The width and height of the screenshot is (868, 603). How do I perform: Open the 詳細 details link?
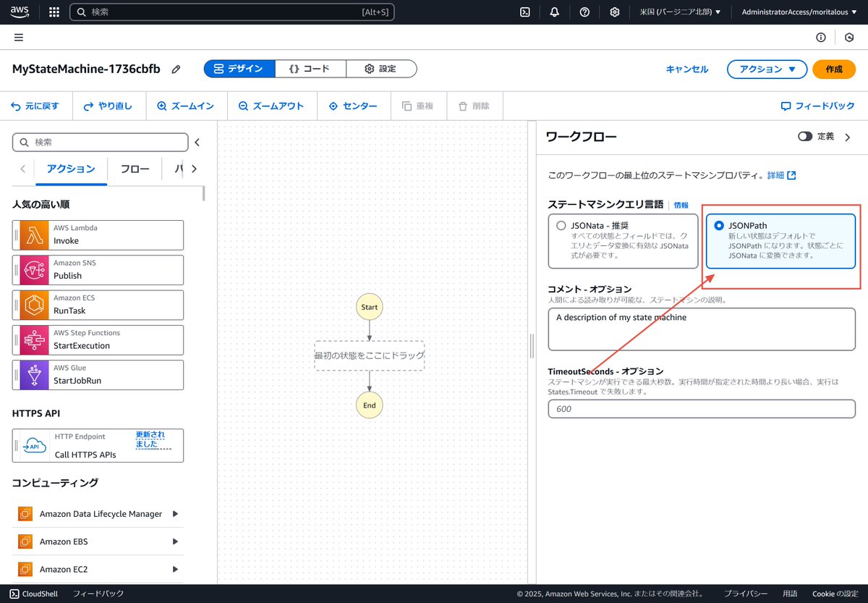(x=782, y=175)
